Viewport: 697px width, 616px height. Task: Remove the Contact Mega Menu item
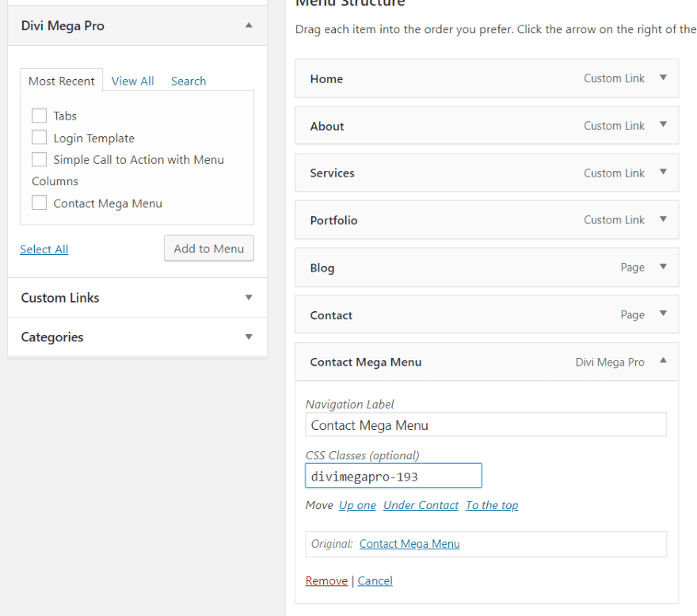326,581
